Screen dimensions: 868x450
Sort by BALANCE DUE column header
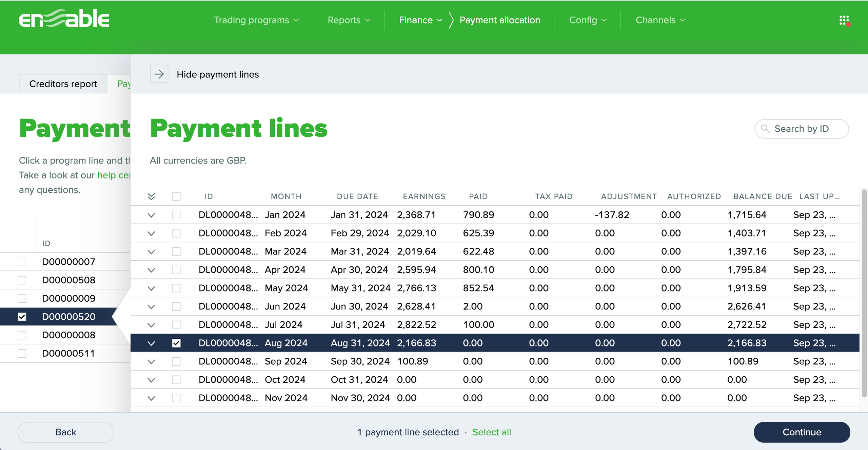pyautogui.click(x=763, y=196)
